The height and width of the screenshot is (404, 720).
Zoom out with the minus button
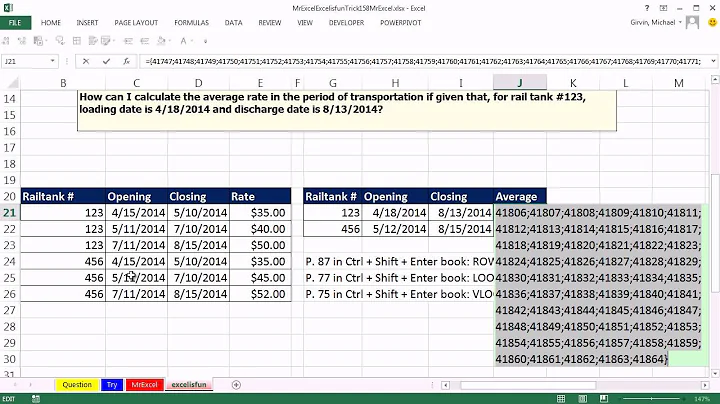pos(621,399)
